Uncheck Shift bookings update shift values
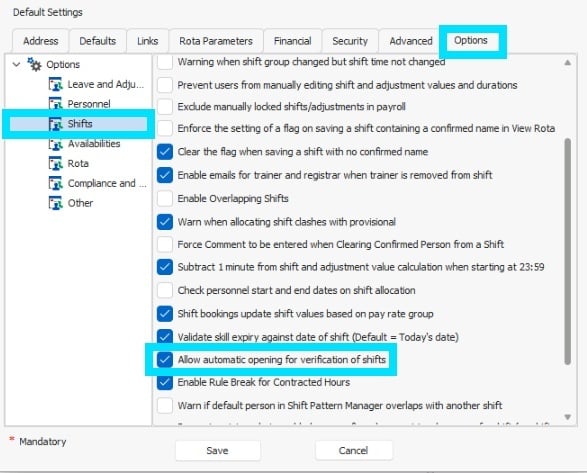 (165, 314)
